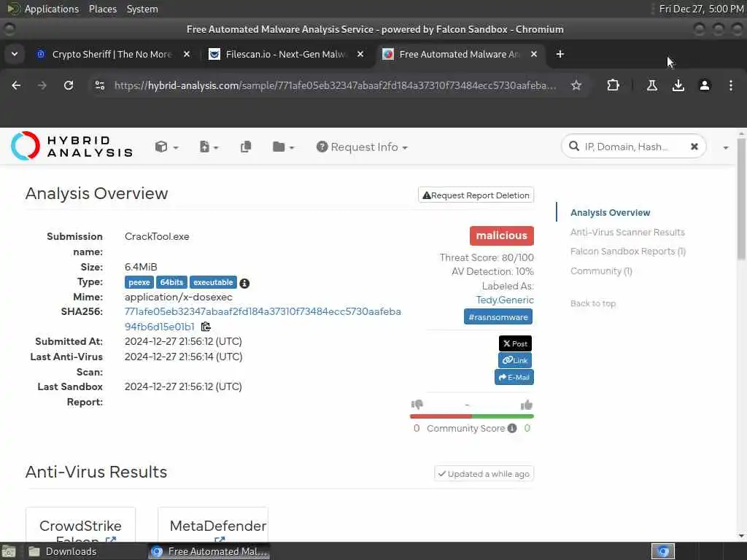Click the Link share button
The height and width of the screenshot is (560, 747).
coord(515,360)
